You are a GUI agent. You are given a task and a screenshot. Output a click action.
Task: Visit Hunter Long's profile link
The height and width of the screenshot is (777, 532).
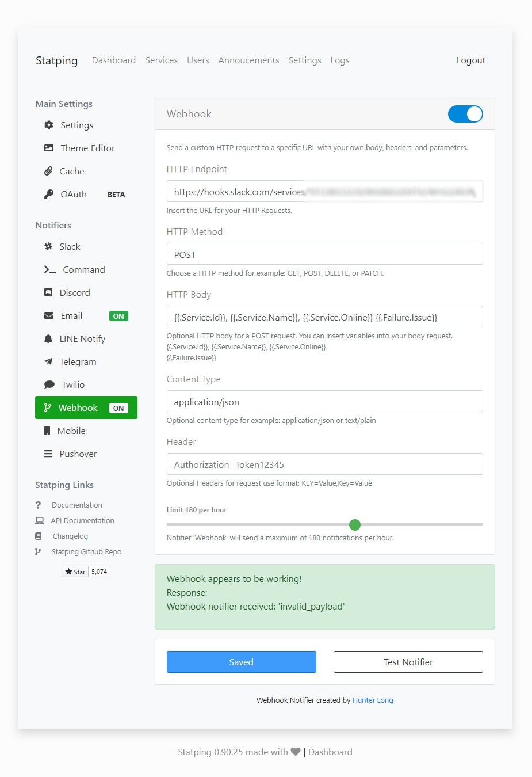pos(373,700)
